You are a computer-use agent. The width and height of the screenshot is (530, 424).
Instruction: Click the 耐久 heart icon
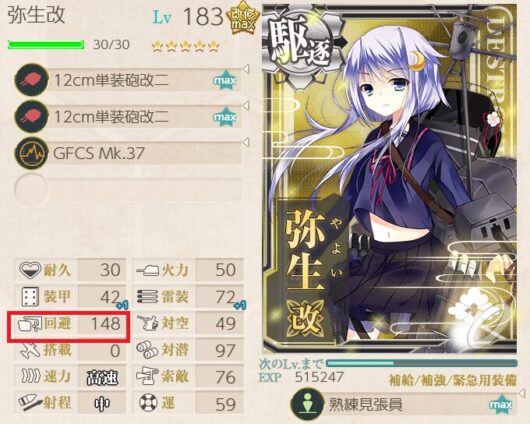click(30, 270)
